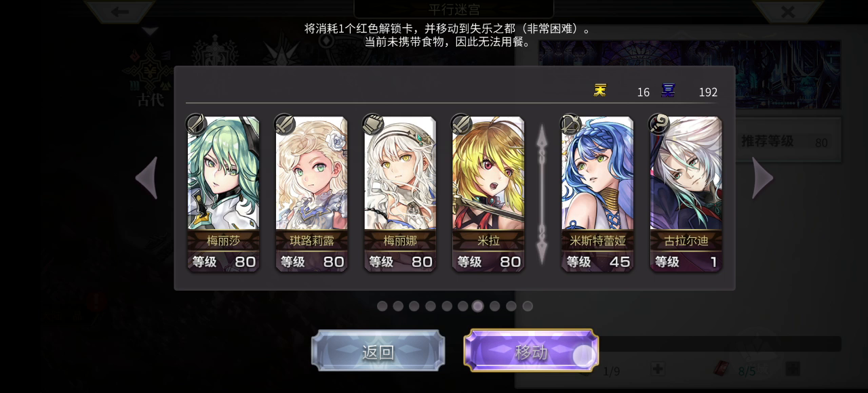Click the sword weapon icon on 琪路莉露's card
868x393 pixels.
[284, 124]
